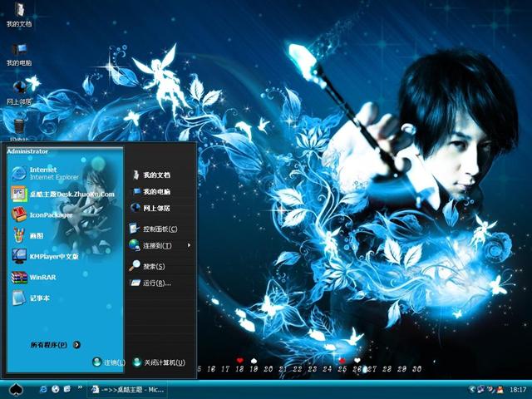Select the recycle bin desktop icon

pos(19,129)
